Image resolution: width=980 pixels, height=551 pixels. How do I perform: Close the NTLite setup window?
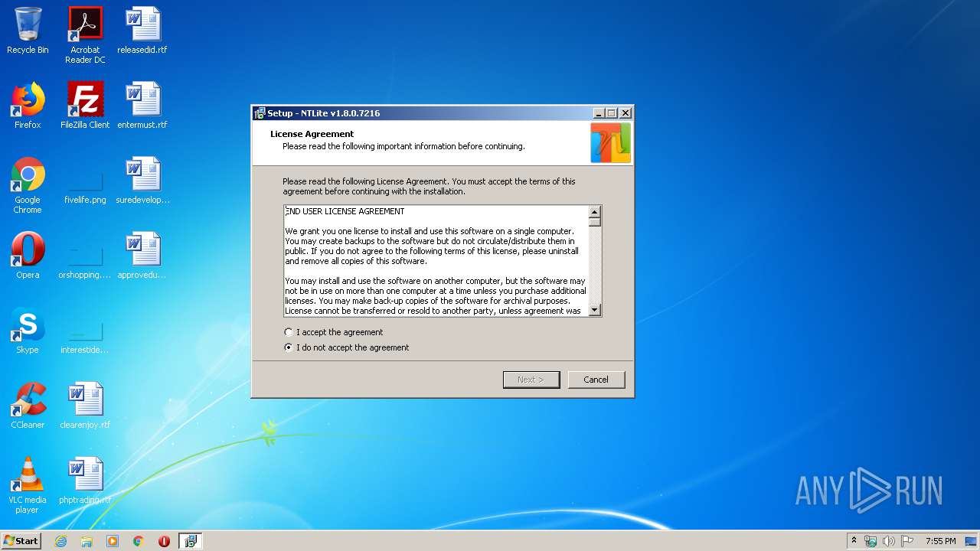[x=625, y=113]
